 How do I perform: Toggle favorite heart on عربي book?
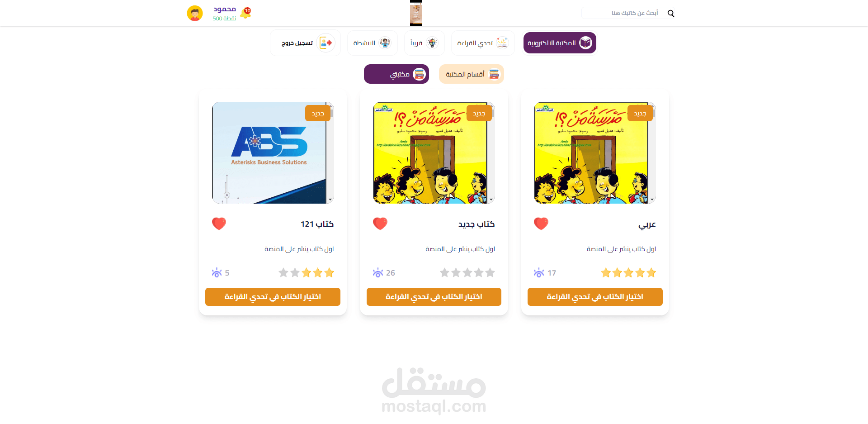541,224
